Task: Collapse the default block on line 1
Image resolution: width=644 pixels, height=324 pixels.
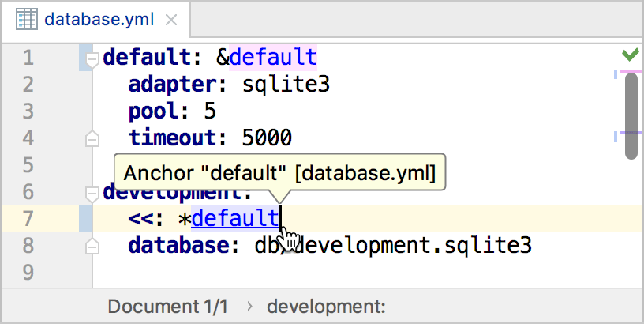Action: tap(92, 58)
